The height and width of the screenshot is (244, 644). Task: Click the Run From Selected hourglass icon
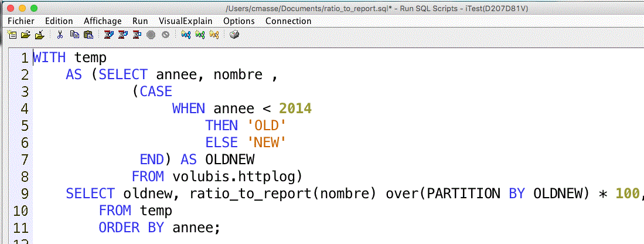(x=122, y=35)
